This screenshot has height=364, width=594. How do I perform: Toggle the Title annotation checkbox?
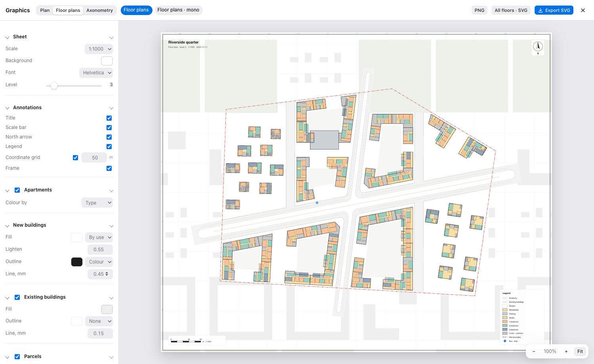point(109,118)
